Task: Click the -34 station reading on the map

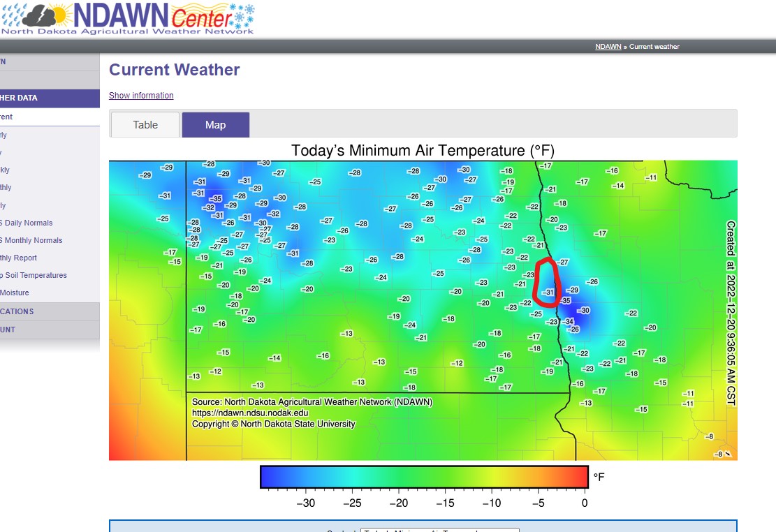Action: point(569,322)
